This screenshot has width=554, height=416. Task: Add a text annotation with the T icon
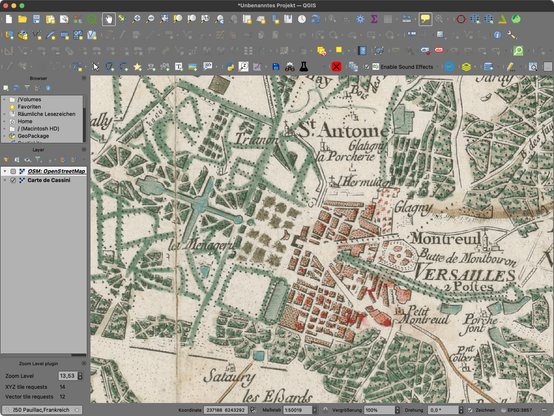point(179,66)
